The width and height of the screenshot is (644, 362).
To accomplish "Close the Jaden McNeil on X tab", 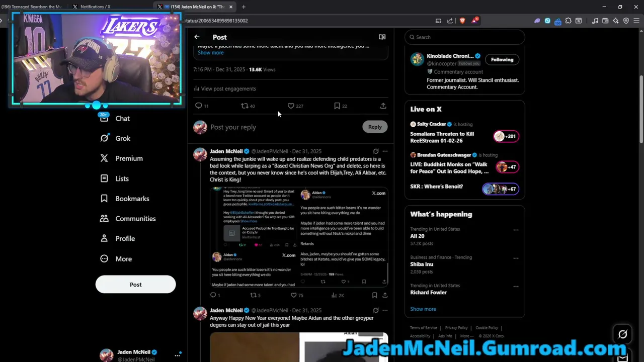I will (x=231, y=7).
